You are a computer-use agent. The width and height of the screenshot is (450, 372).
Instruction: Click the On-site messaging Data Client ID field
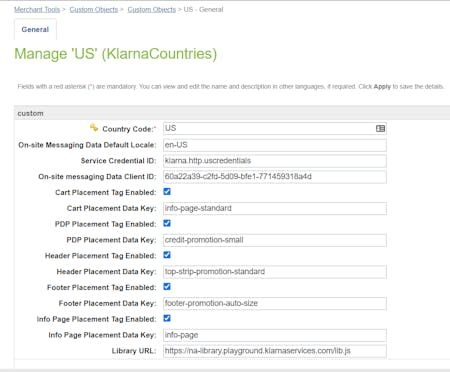[275, 177]
